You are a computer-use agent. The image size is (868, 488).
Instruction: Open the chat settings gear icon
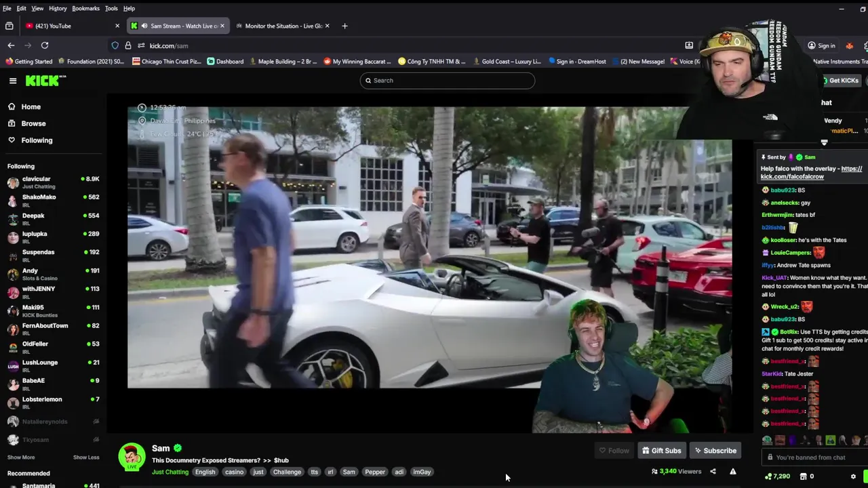(853, 476)
